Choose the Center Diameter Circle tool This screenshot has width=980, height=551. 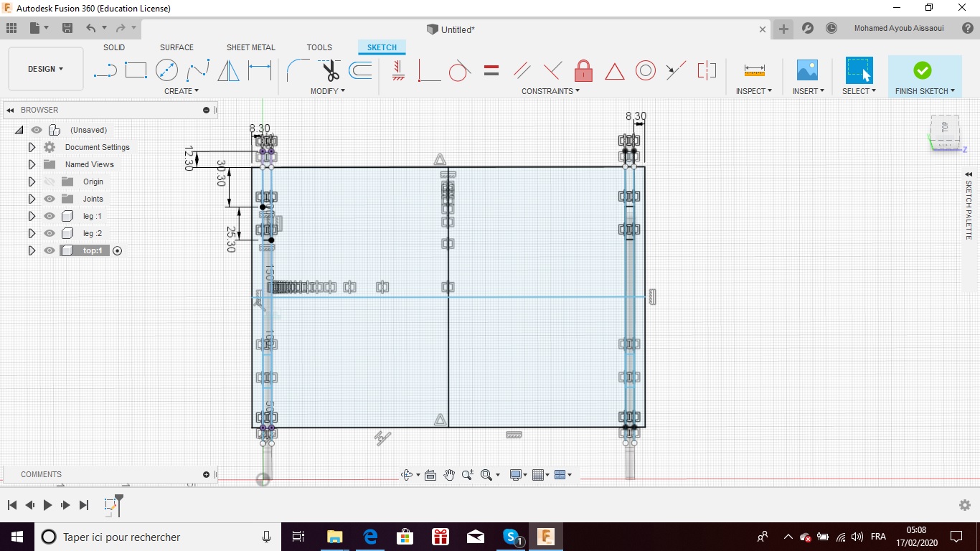pyautogui.click(x=166, y=70)
